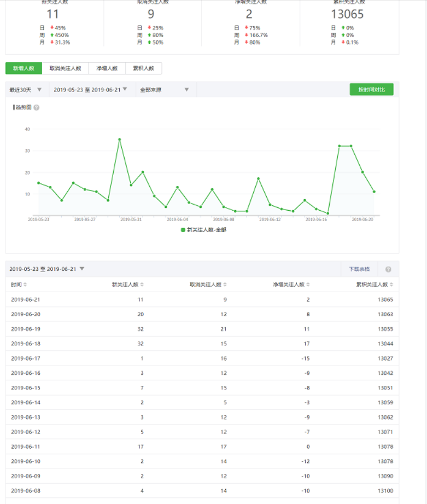Click the 2019-06-19 table row date
The image size is (427, 504).
pyautogui.click(x=26, y=329)
